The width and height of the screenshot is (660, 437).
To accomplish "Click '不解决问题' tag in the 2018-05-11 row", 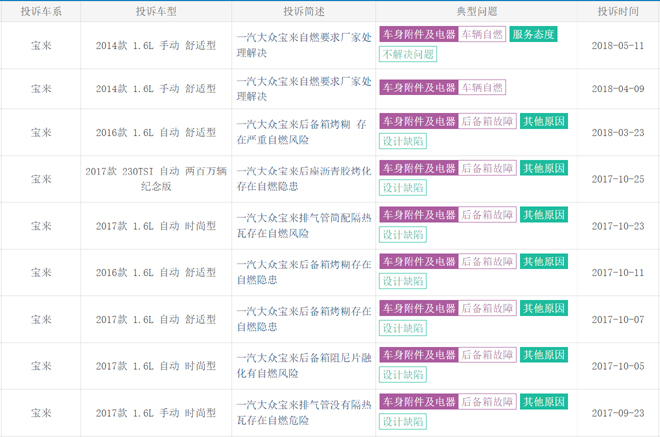I will [408, 54].
